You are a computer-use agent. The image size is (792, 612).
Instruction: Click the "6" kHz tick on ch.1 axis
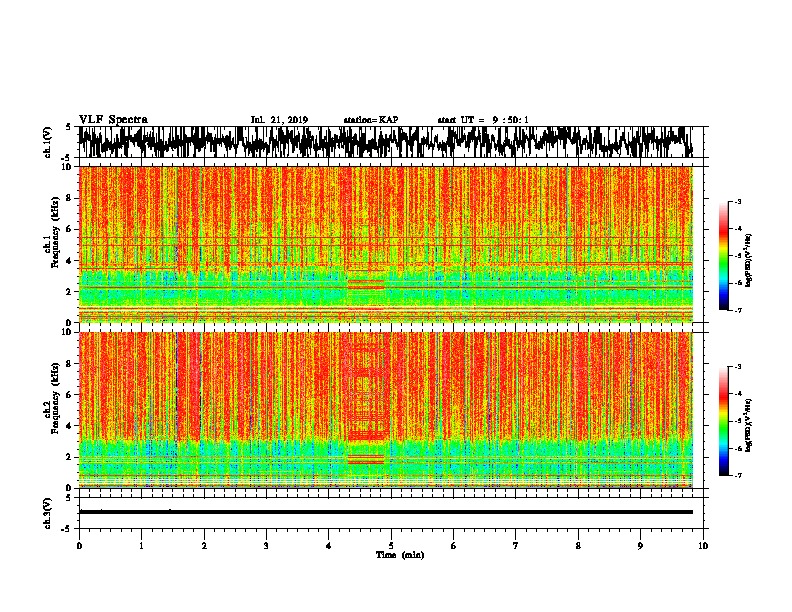[x=70, y=229]
